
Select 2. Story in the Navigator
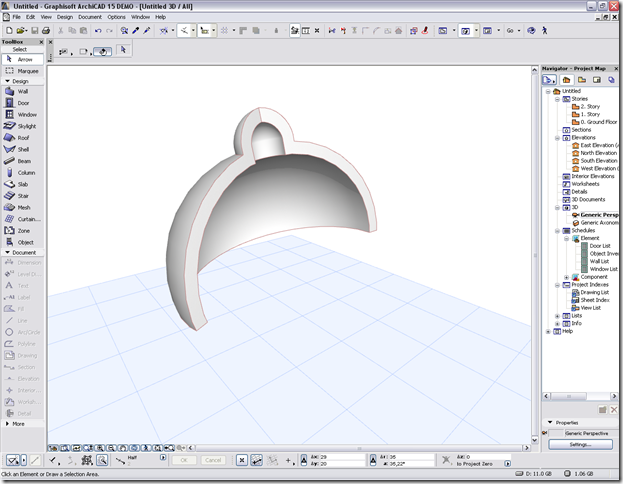coord(590,106)
